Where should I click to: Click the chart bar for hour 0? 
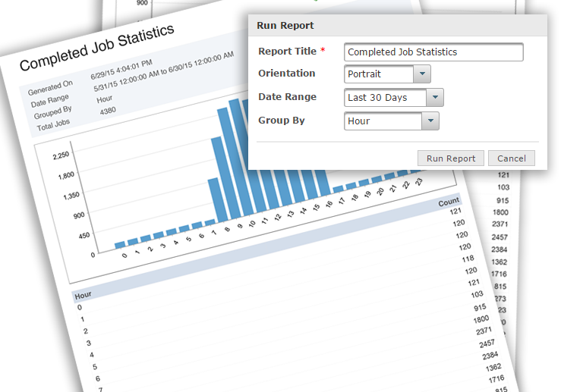(120, 245)
